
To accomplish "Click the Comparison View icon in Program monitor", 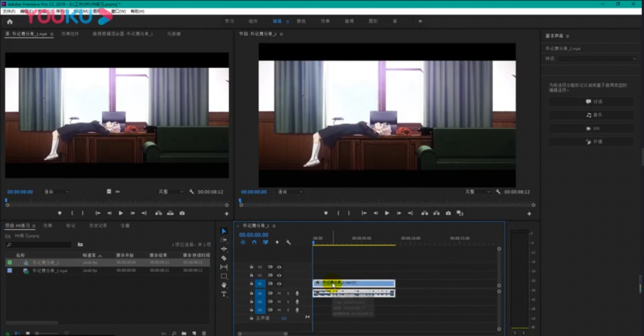I will [460, 214].
